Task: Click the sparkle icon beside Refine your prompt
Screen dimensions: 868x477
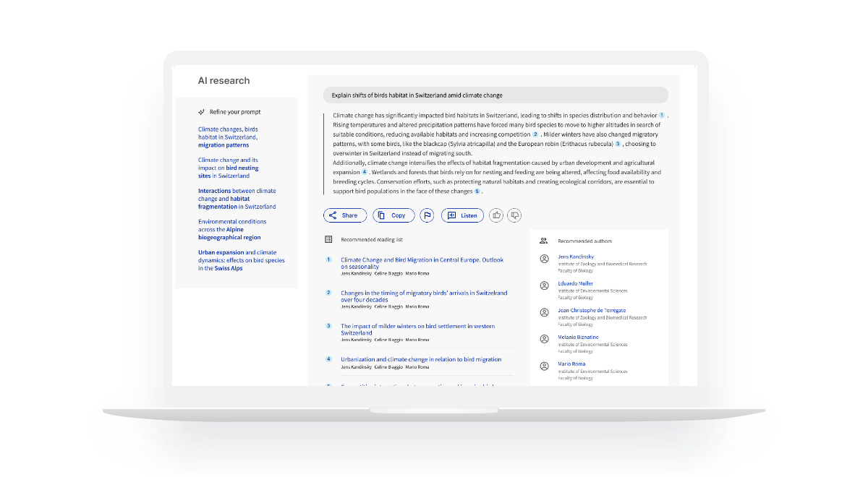Action: point(202,112)
